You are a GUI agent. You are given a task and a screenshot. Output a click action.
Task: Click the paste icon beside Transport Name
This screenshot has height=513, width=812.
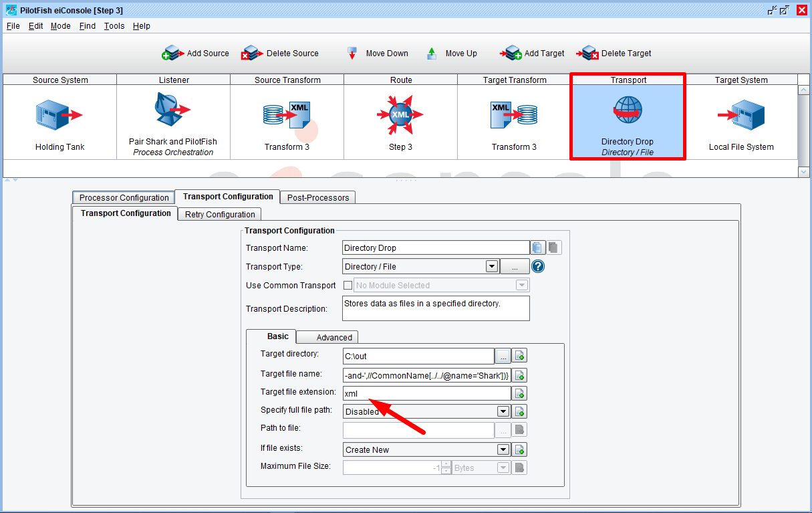(553, 247)
